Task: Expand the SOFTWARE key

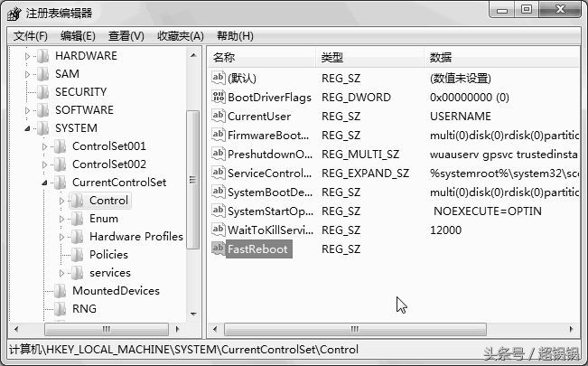Action: (27, 110)
